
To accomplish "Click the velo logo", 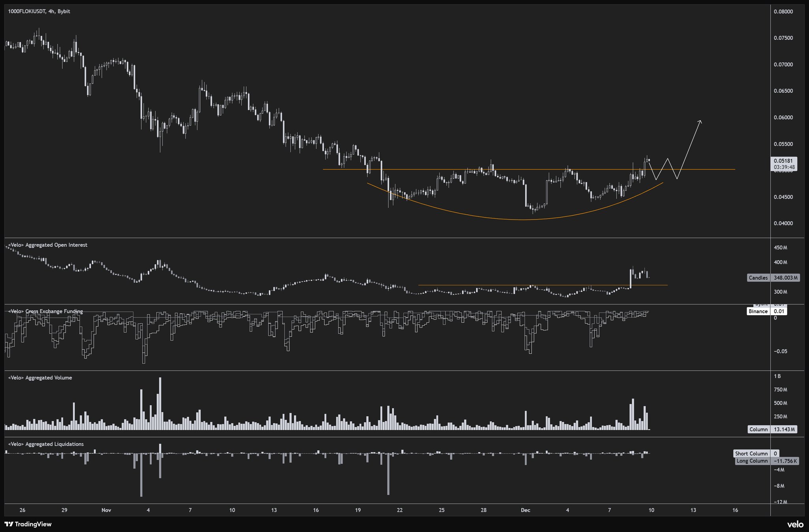I will point(795,524).
